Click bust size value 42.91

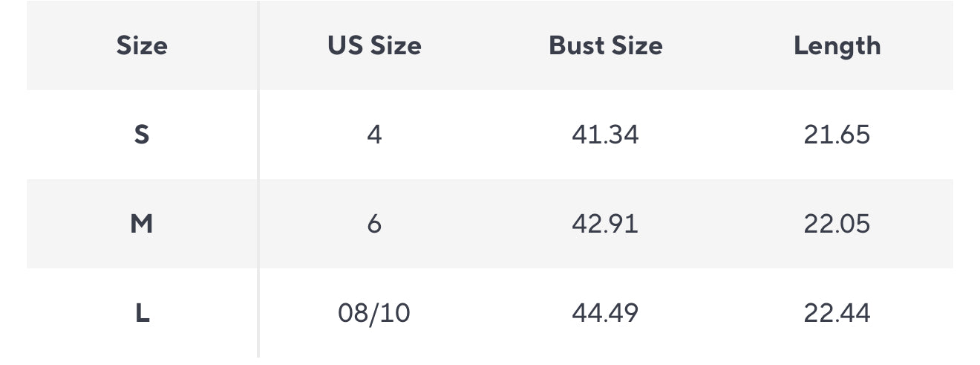(x=605, y=224)
